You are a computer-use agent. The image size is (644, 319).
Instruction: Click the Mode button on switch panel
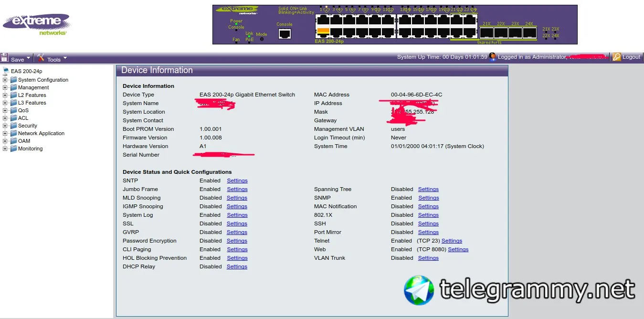(262, 39)
